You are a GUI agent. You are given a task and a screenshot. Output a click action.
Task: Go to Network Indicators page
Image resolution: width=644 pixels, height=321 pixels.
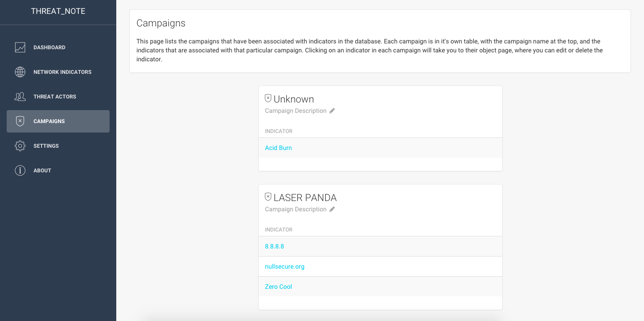click(62, 72)
